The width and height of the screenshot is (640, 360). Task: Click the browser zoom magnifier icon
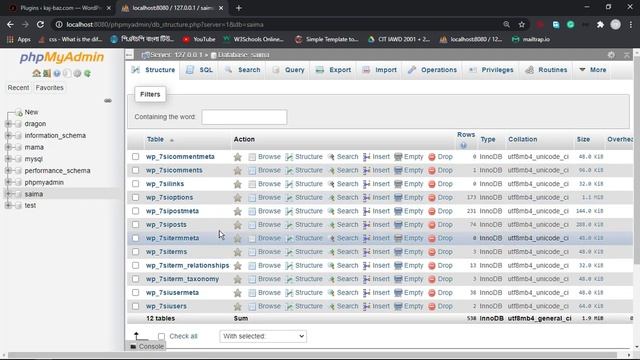point(507,24)
